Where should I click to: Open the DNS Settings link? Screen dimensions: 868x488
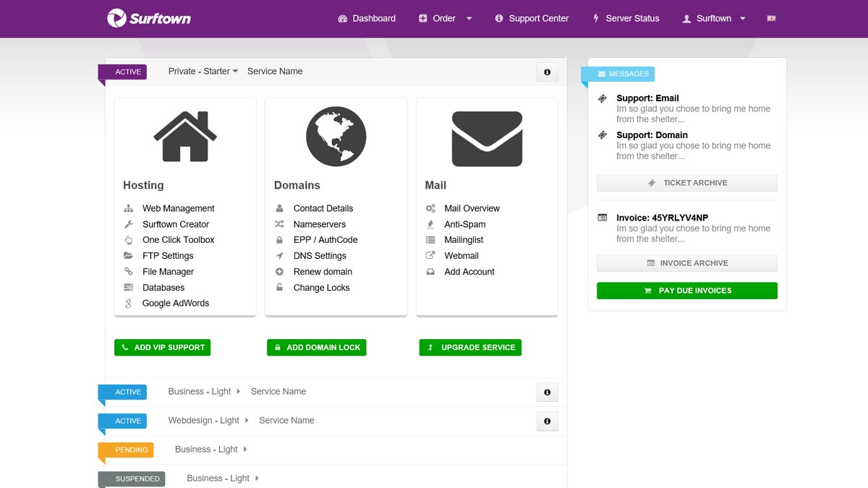(320, 256)
